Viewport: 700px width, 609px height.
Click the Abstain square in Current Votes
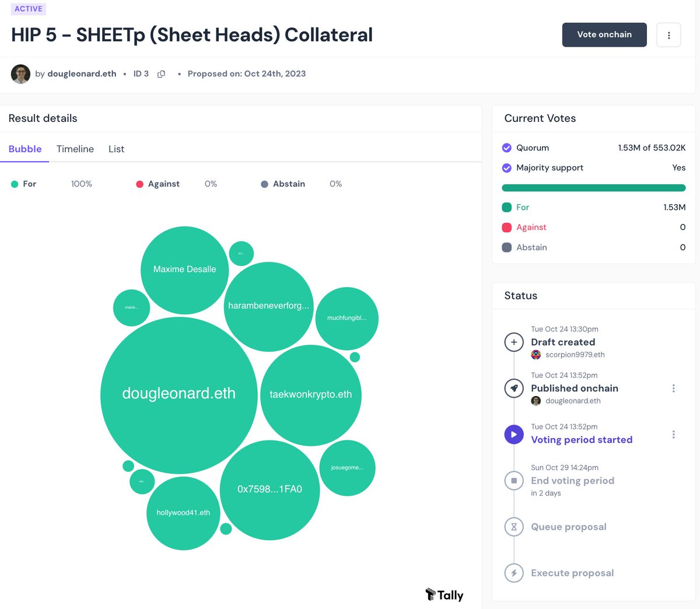[x=507, y=247]
